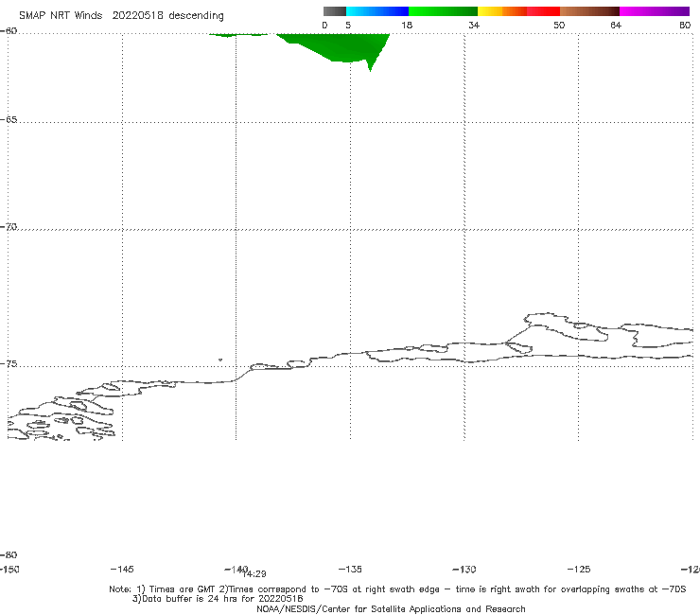The image size is (700, 615).
Task: Pick the brown segment of the color bar
Action: [x=589, y=11]
